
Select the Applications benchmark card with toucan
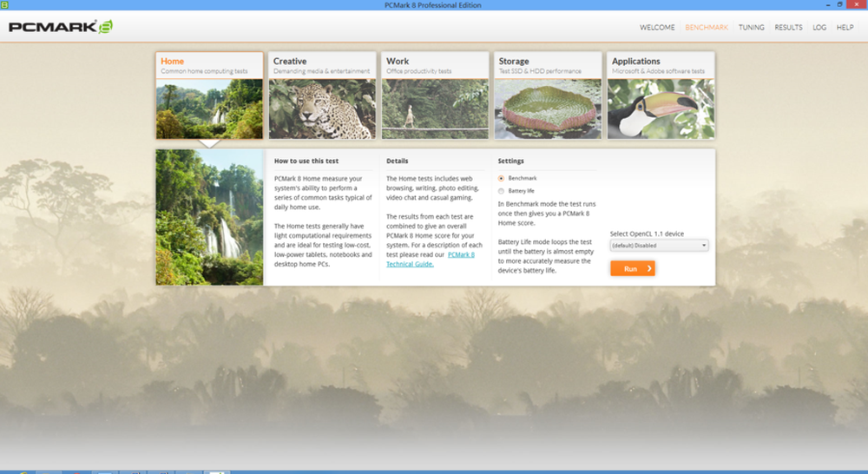click(661, 95)
